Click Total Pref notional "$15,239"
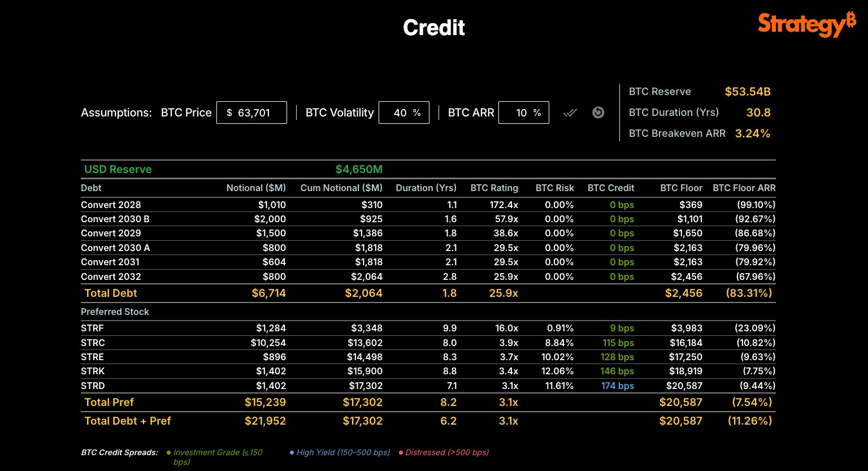The width and height of the screenshot is (868, 471). pos(265,402)
